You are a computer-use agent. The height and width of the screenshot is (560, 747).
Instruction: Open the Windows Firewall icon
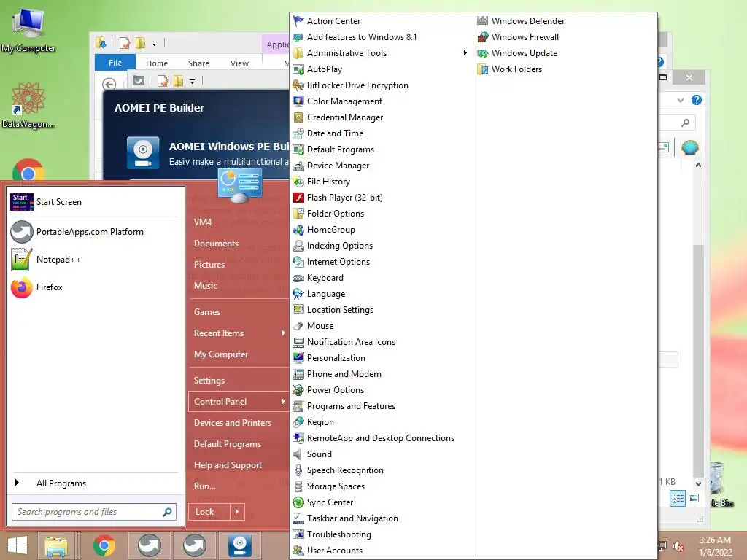tap(483, 37)
